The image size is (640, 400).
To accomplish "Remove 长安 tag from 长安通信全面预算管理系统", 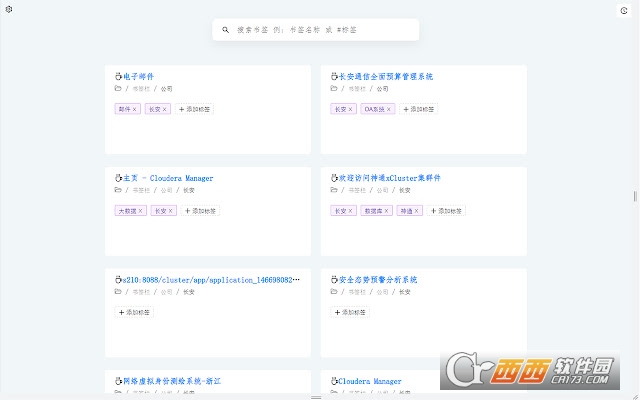I will (x=350, y=109).
